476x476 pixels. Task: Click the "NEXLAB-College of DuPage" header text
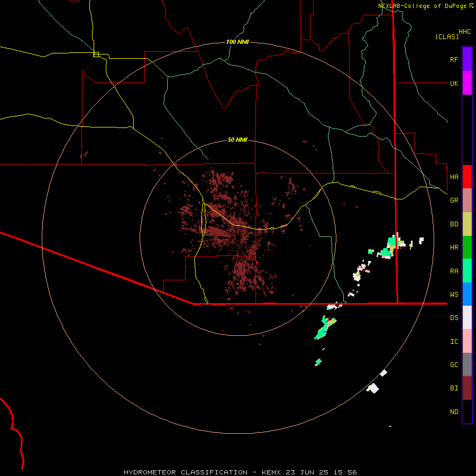[x=422, y=6]
